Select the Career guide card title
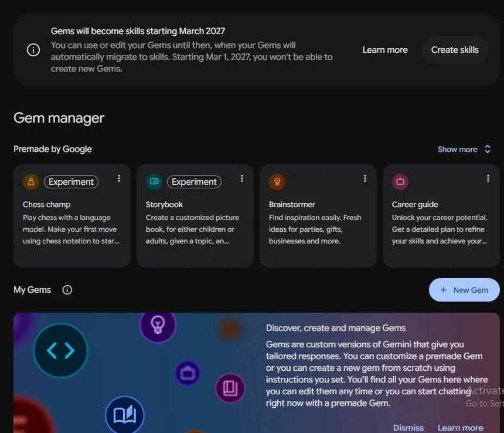504x433 pixels. click(x=415, y=205)
